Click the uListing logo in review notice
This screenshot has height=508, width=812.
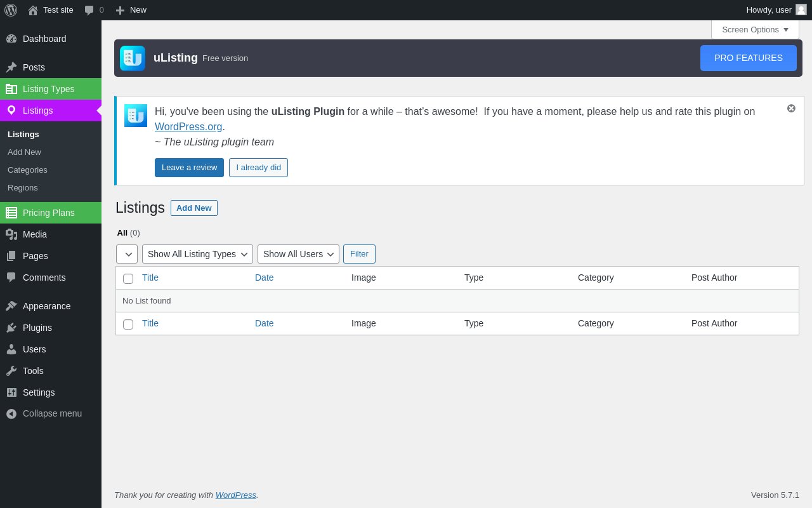click(x=136, y=116)
